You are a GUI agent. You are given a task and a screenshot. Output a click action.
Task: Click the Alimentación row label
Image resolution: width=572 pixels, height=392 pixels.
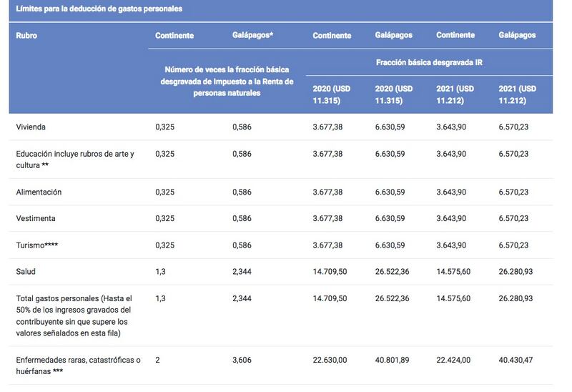point(39,192)
